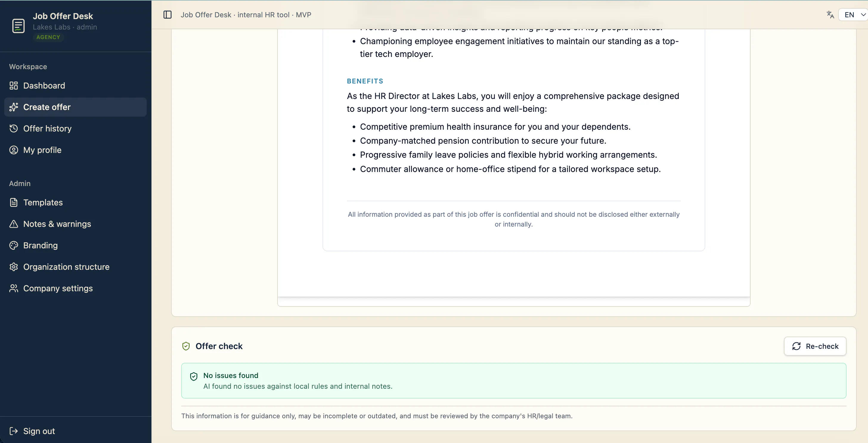Click the refresh icon in Re-check
868x443 pixels.
pyautogui.click(x=796, y=346)
